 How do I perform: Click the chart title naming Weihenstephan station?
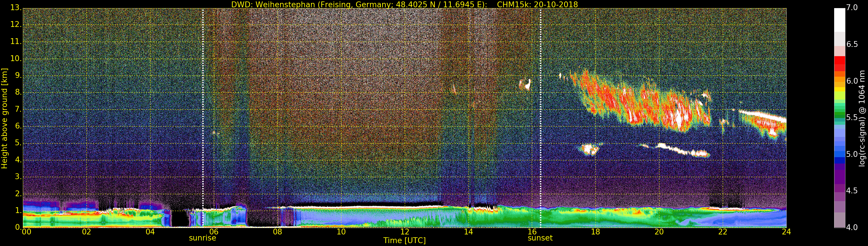pyautogui.click(x=404, y=4)
